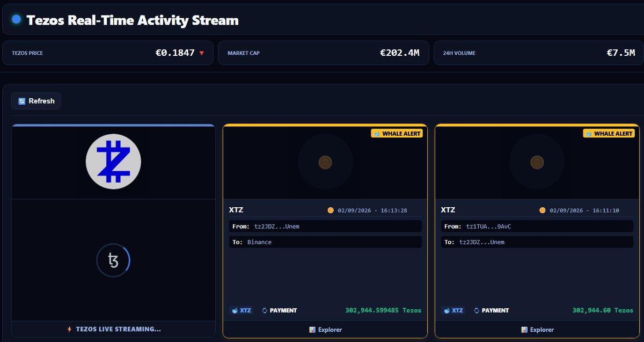The width and height of the screenshot is (644, 342).
Task: Click the XTZ heading on the Binance card
Action: coord(236,210)
